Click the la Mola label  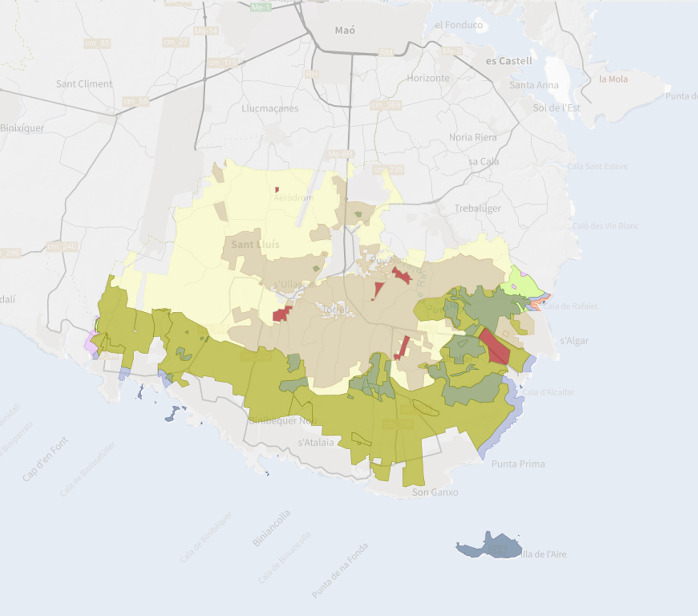coord(613,79)
